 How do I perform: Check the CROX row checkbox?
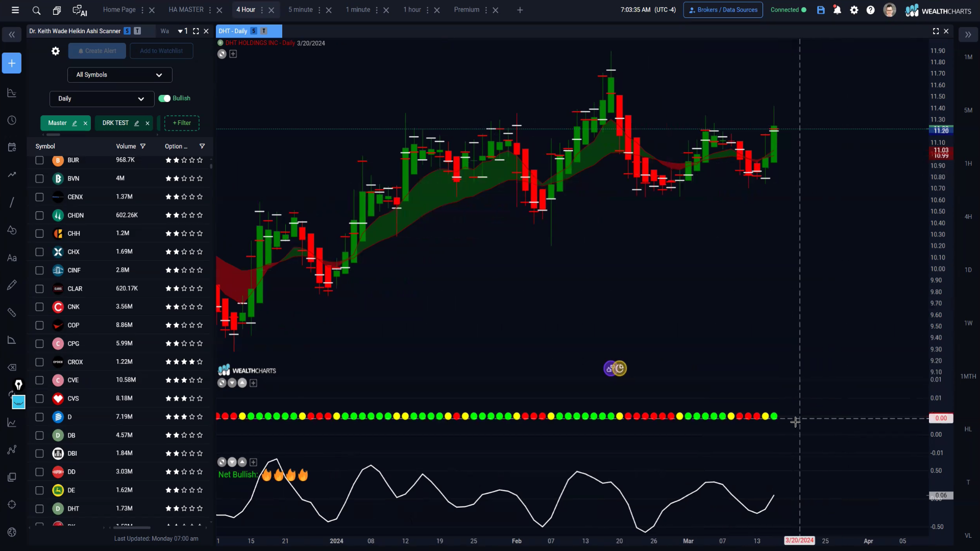click(39, 362)
